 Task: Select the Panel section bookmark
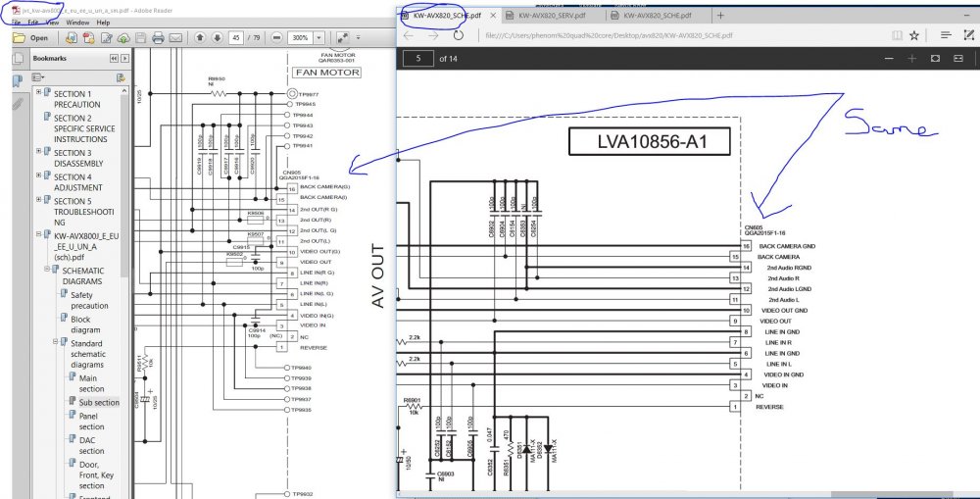(91, 421)
